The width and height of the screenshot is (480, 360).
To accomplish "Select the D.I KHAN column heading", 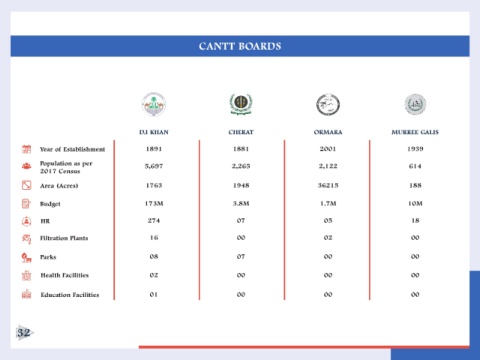I will (154, 132).
